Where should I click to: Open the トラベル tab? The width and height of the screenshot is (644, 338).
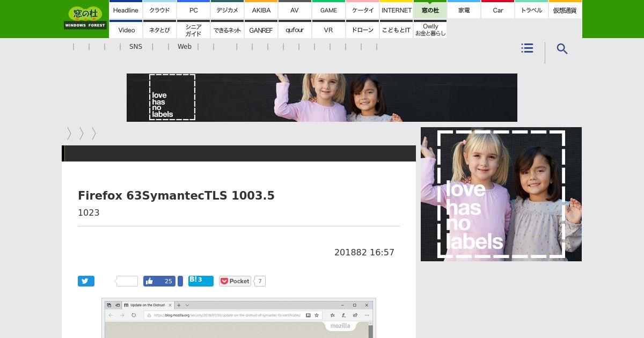[531, 10]
